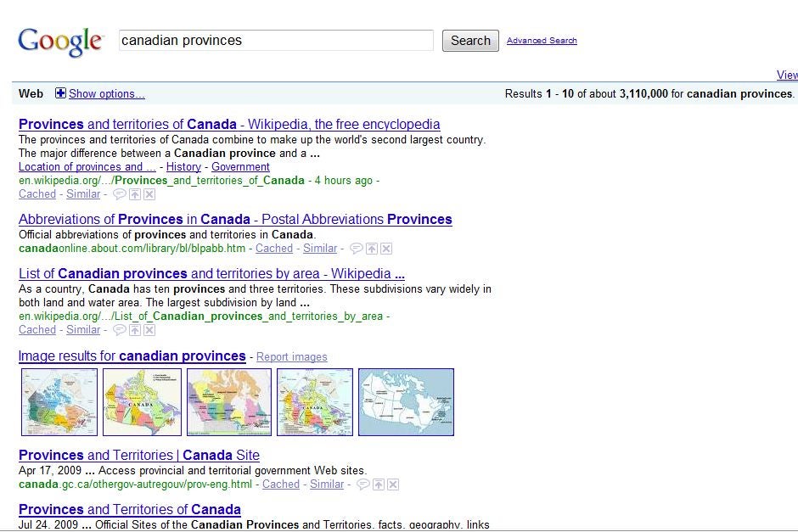Screen dimensions: 798x532
Task: Open Government sublink under Wikipedia result
Action: click(x=240, y=167)
